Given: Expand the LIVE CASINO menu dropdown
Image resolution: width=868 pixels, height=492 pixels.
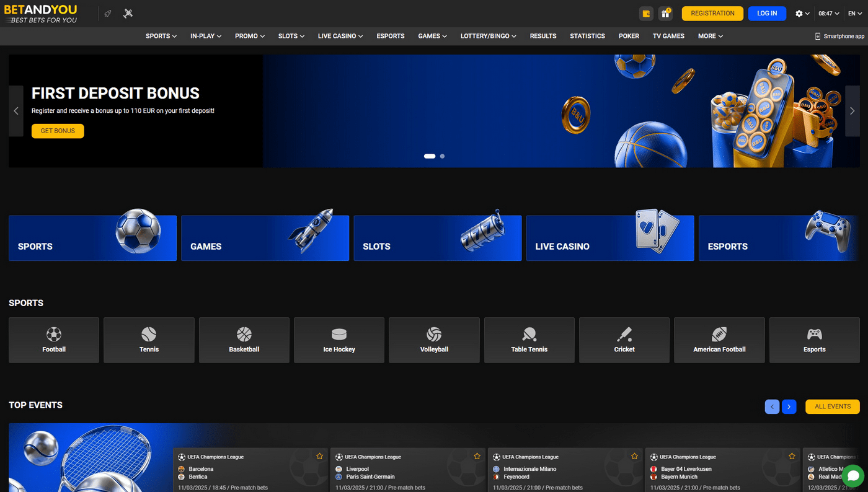Looking at the screenshot, I should tap(340, 36).
